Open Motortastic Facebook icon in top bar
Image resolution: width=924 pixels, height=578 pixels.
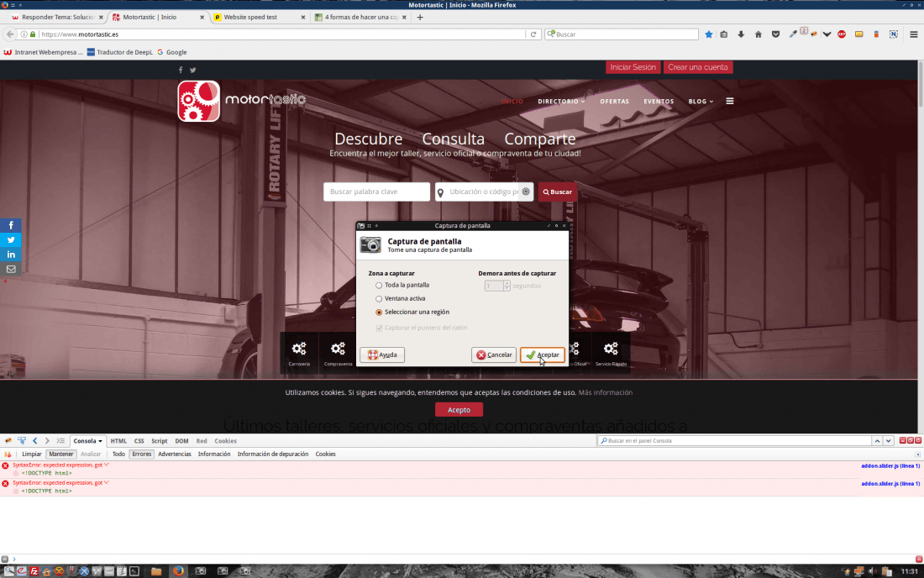point(181,70)
